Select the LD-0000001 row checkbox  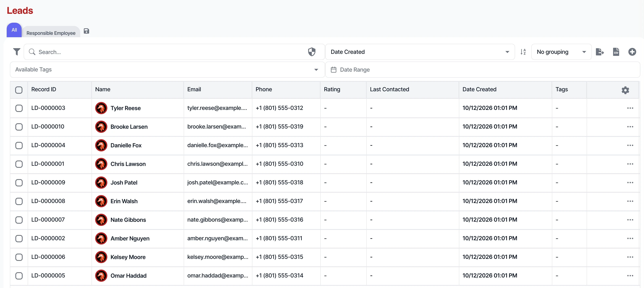coord(19,164)
